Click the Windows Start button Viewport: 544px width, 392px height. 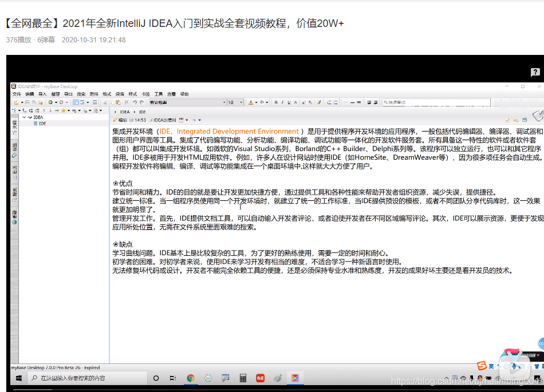(19, 378)
